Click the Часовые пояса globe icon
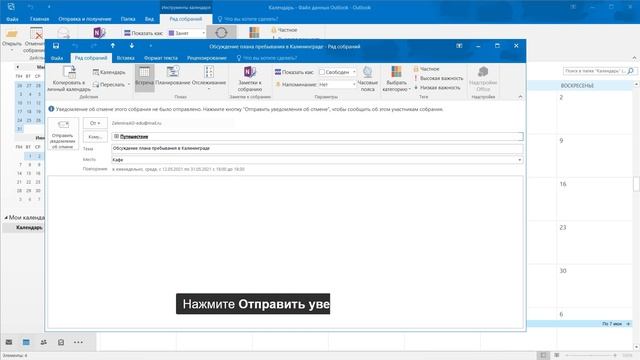The image size is (640, 360). click(367, 79)
